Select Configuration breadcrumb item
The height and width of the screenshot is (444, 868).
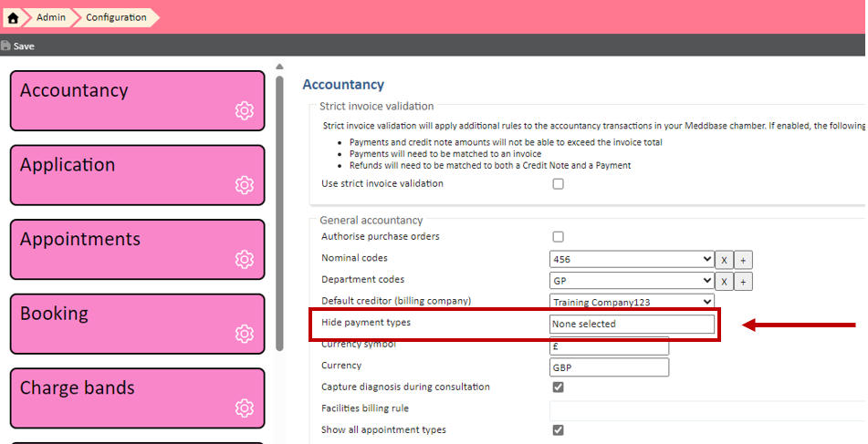[116, 17]
